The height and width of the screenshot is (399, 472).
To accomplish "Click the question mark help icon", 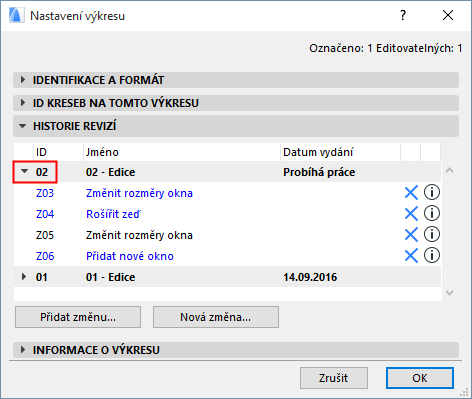I will 403,15.
